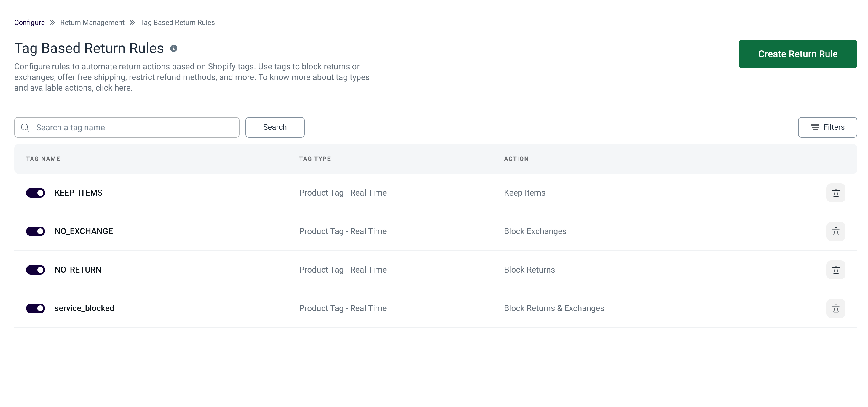Delete the KEEP_ITEMS rule with trash icon
868x407 pixels.
pyautogui.click(x=835, y=193)
